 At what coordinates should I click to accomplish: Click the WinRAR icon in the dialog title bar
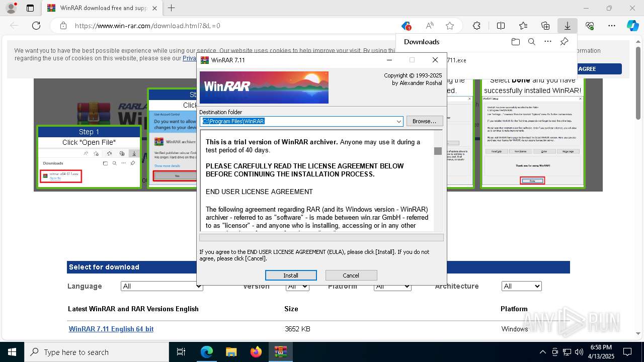point(205,60)
